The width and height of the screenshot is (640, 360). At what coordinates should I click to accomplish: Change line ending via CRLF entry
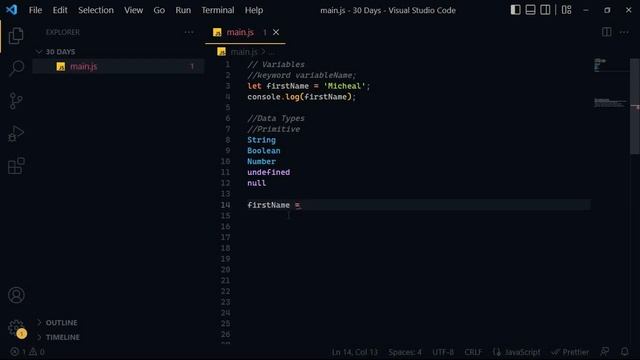pyautogui.click(x=473, y=352)
